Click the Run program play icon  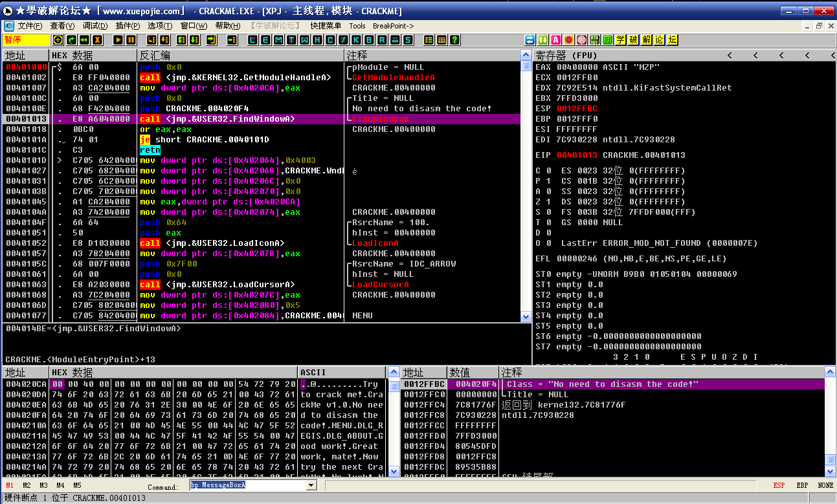[118, 40]
